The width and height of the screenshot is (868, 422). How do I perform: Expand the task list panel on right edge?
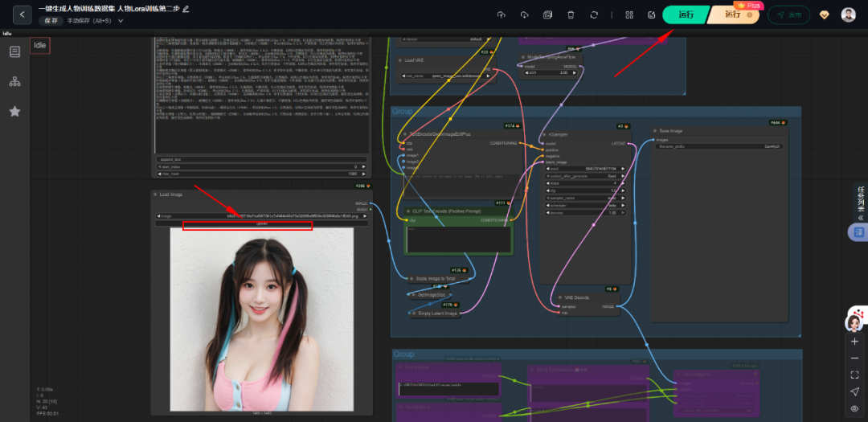click(x=860, y=203)
